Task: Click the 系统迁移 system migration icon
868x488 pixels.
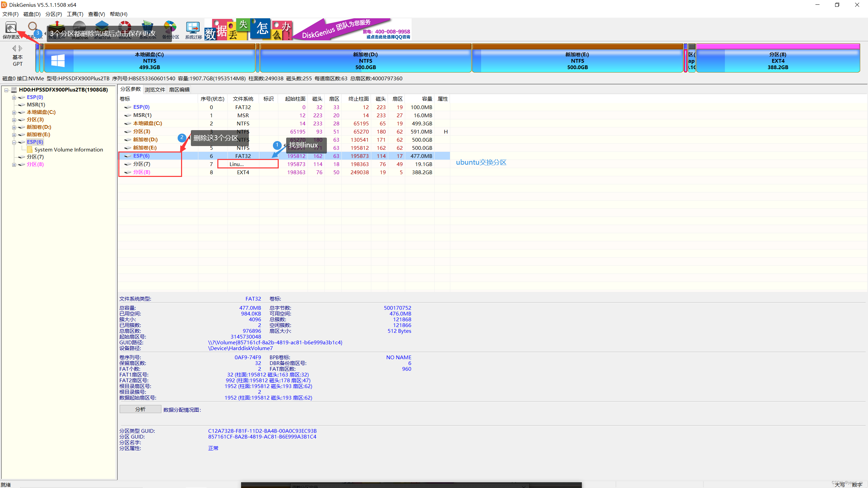Action: (x=193, y=28)
